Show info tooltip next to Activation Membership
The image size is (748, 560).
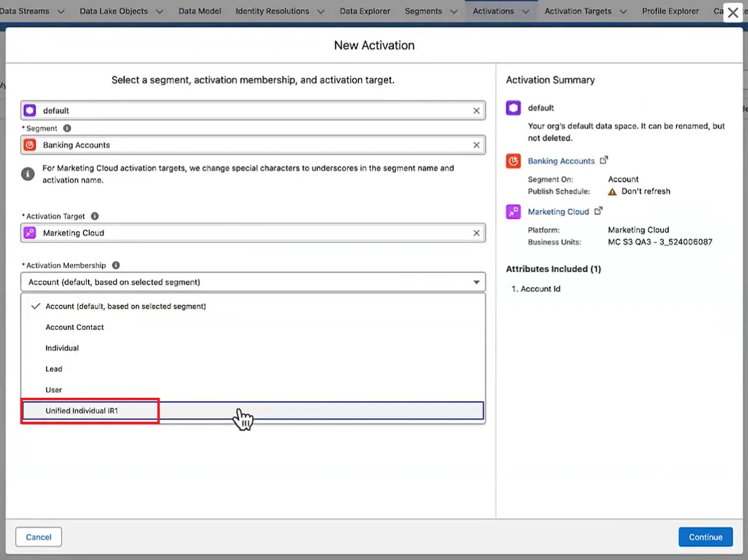click(x=116, y=265)
